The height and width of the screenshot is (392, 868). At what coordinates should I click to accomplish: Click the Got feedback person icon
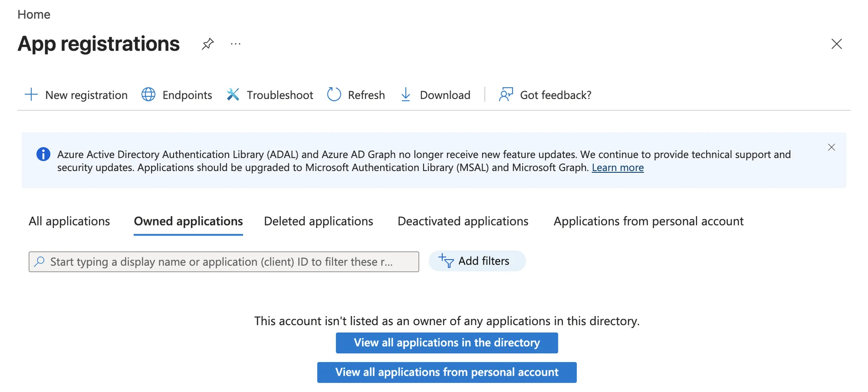(506, 94)
